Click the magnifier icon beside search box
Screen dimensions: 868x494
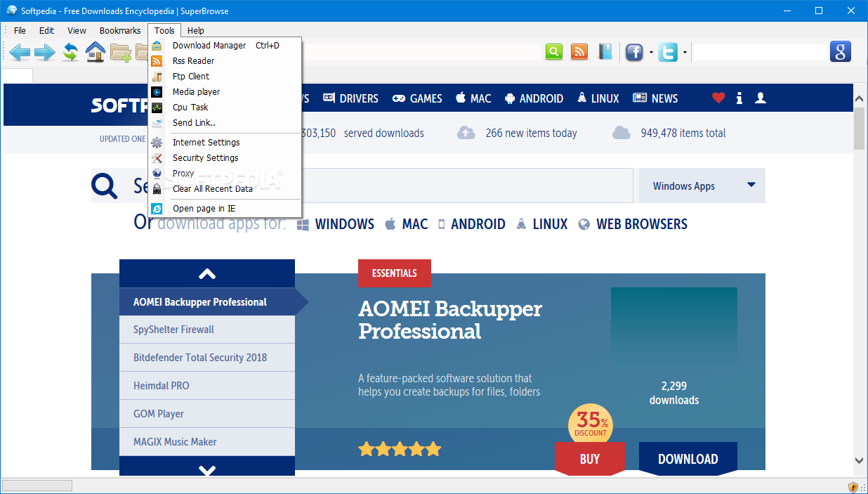(105, 186)
